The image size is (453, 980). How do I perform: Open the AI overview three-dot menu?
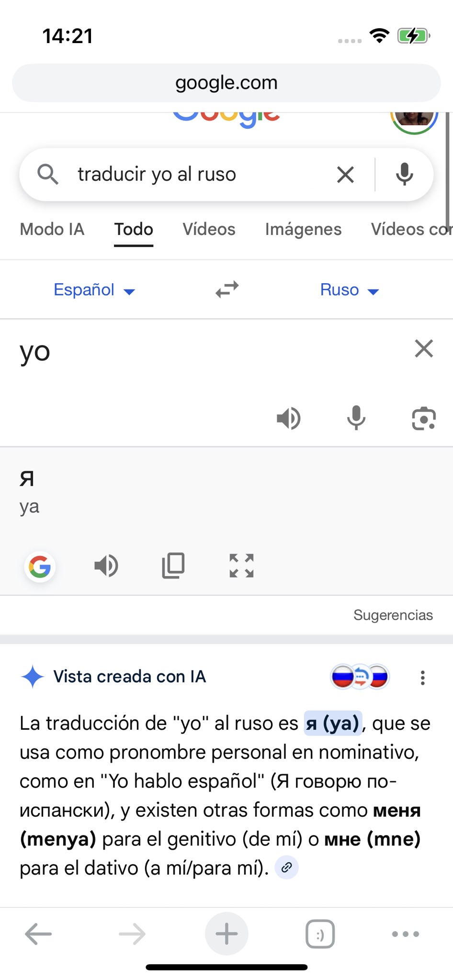pos(422,678)
